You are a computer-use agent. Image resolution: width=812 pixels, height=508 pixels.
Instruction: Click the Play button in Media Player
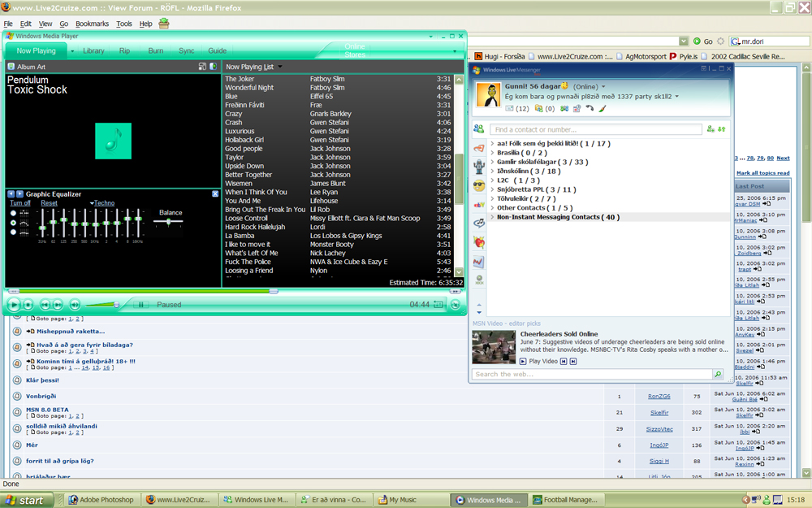point(14,305)
